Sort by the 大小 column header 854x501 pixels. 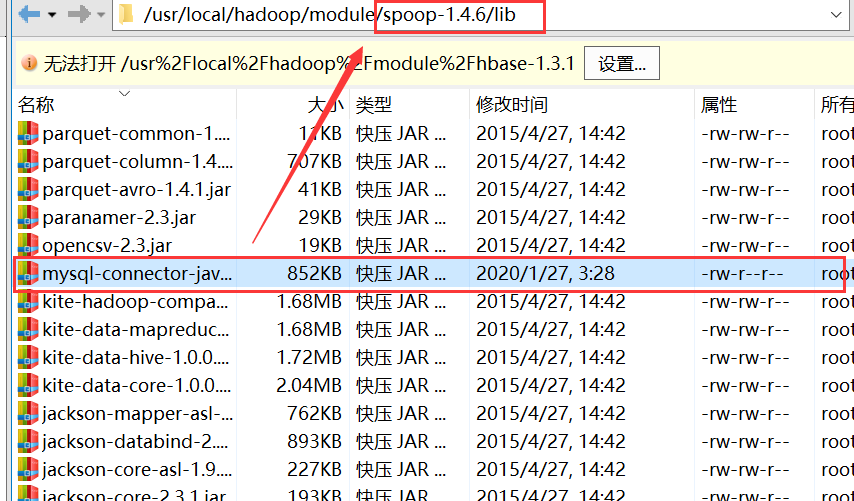click(x=325, y=104)
